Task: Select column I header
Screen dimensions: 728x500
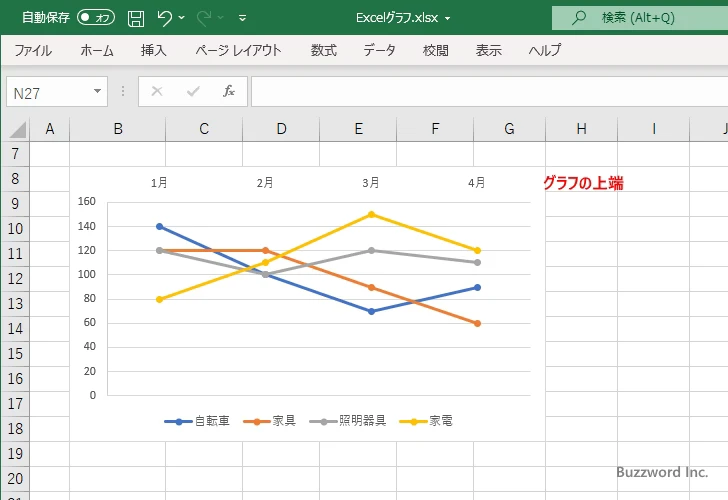Action: point(653,129)
